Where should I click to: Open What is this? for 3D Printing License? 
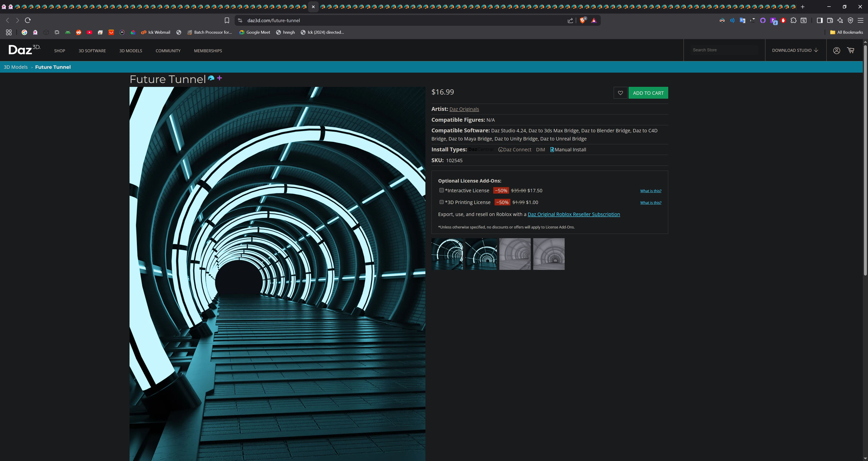[651, 203]
